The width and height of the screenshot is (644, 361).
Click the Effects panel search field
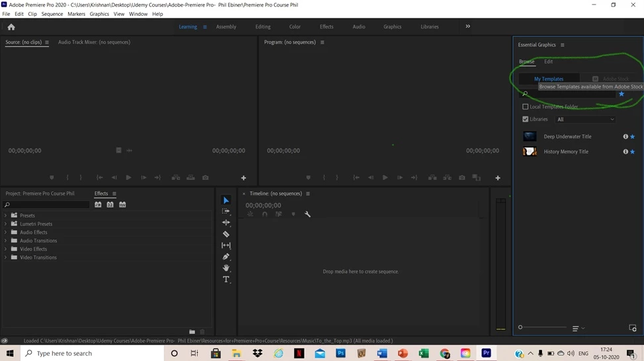click(x=46, y=205)
